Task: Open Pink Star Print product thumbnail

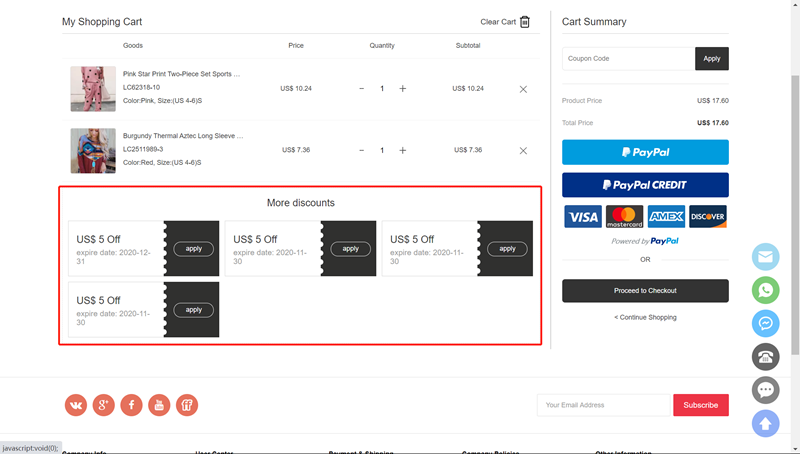Action: point(93,89)
